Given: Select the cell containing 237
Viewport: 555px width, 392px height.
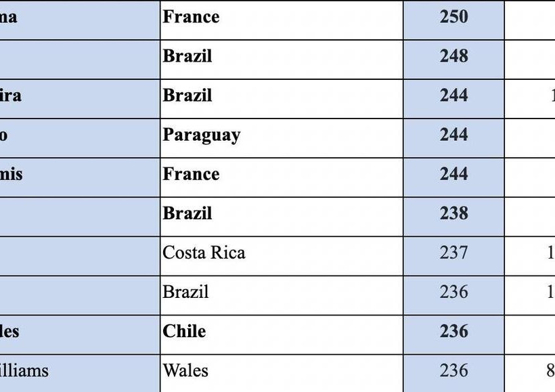Looking at the screenshot, I should 453,253.
